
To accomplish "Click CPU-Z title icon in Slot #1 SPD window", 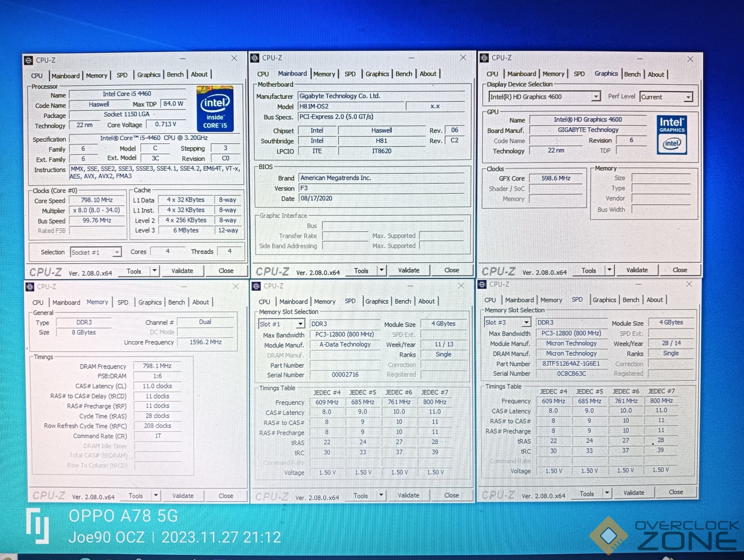I will click(256, 286).
